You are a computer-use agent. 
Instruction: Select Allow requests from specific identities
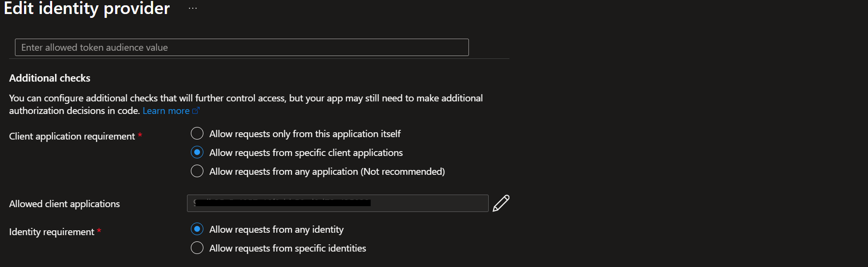tap(197, 248)
